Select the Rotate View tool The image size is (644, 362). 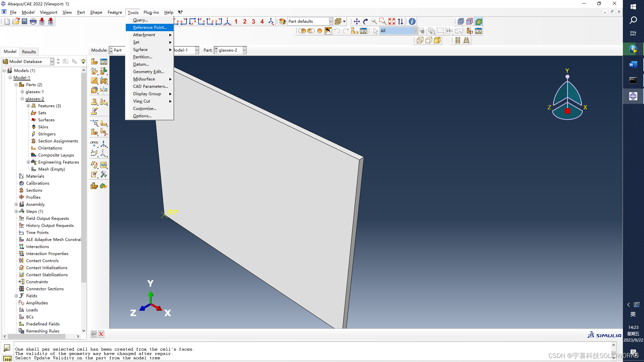pos(366,21)
